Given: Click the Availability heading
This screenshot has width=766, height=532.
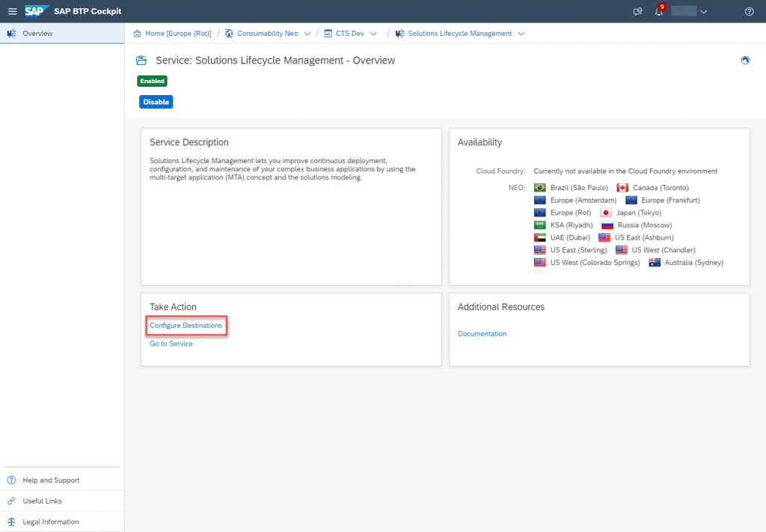Looking at the screenshot, I should point(479,142).
